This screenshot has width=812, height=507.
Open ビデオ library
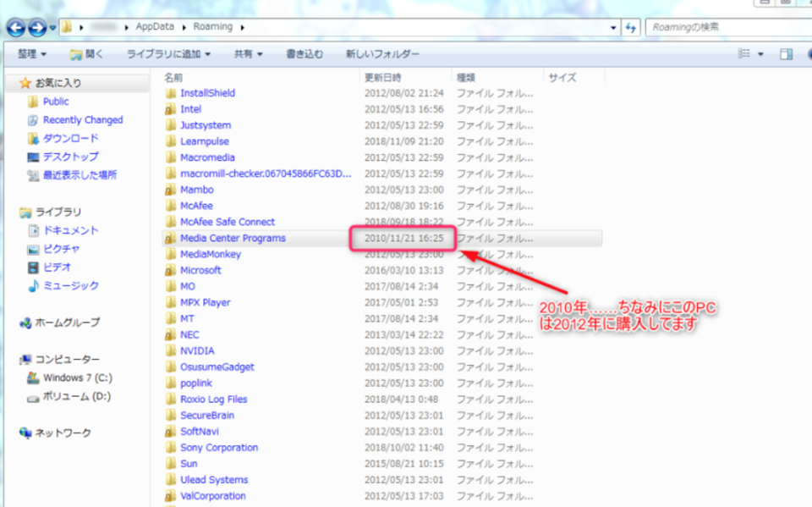[x=57, y=267]
